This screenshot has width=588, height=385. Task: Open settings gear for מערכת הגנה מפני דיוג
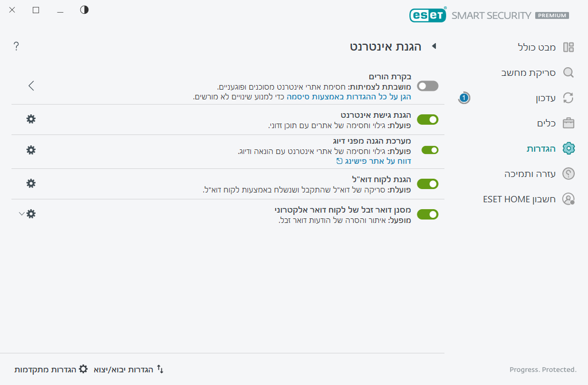click(30, 150)
